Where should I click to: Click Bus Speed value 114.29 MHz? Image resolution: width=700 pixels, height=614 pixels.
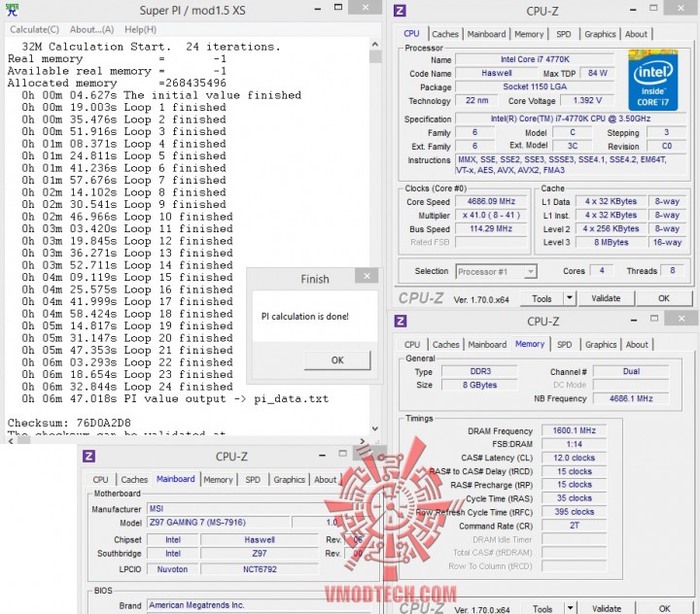coord(491,228)
